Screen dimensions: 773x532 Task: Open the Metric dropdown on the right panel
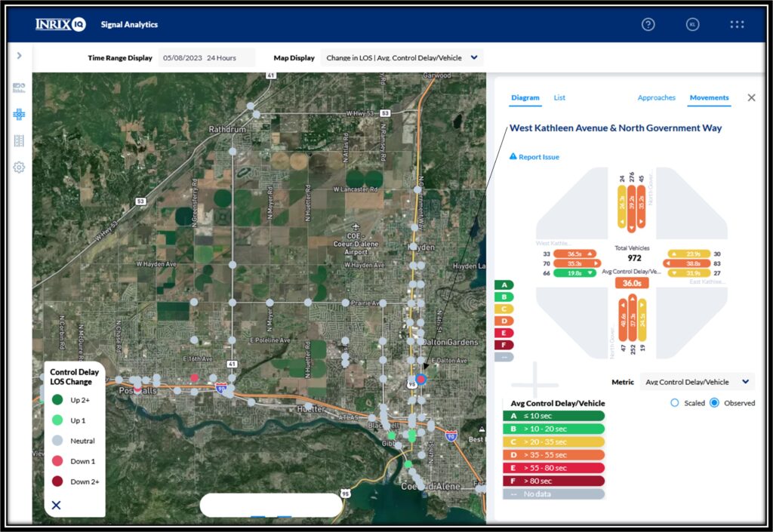pos(695,382)
